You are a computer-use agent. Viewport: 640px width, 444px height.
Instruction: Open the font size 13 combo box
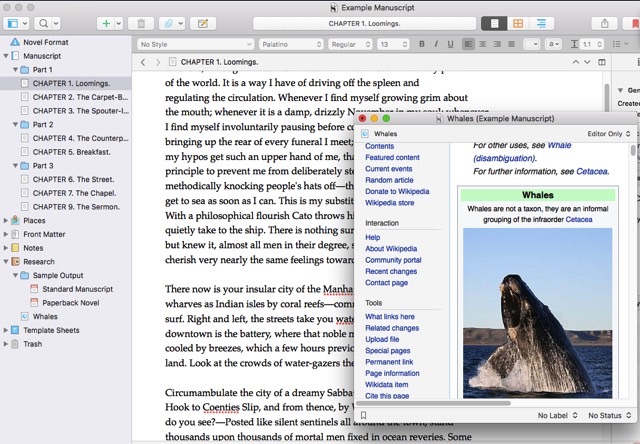[x=393, y=44]
